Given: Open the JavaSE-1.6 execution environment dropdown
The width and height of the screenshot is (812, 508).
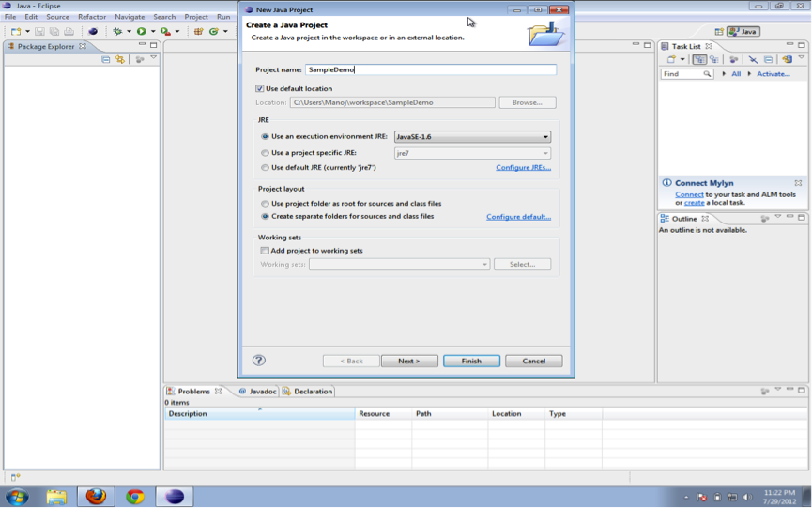Looking at the screenshot, I should [x=472, y=137].
